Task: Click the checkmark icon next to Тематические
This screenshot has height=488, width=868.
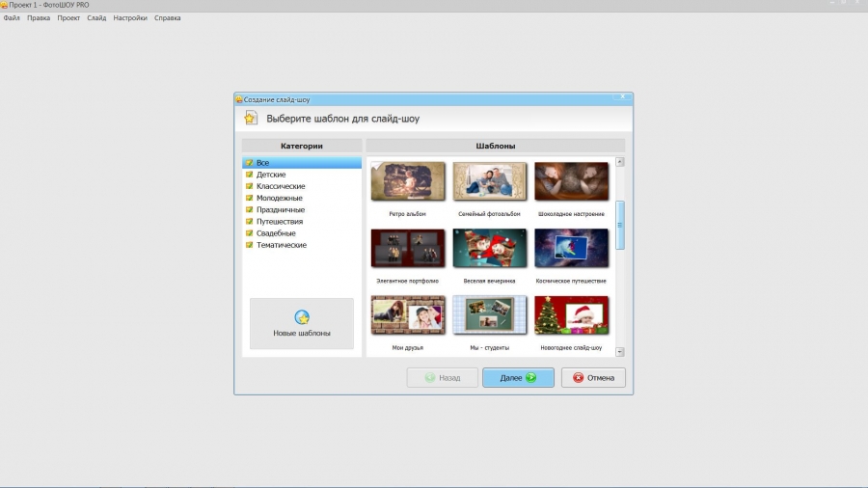Action: tap(249, 245)
